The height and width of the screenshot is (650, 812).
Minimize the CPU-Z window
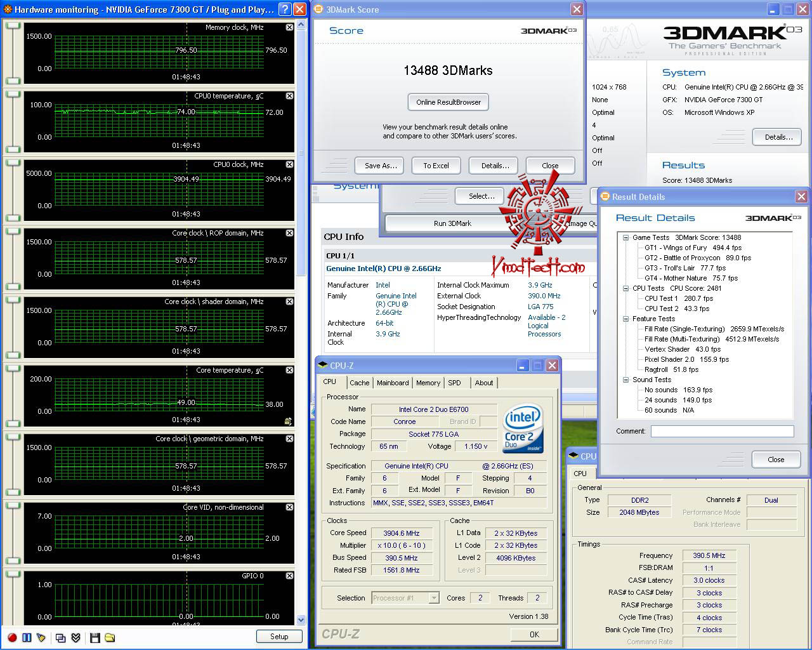(x=522, y=366)
